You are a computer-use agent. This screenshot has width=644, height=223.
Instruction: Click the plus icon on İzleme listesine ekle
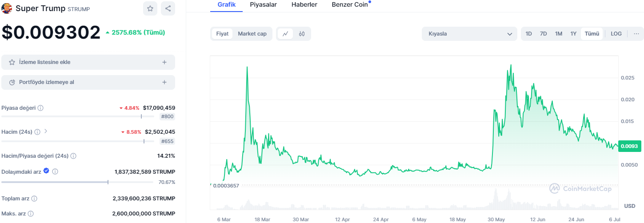pos(164,62)
